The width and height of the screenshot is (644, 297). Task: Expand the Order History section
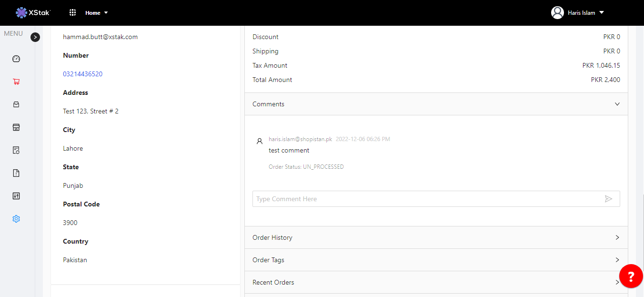(x=617, y=237)
